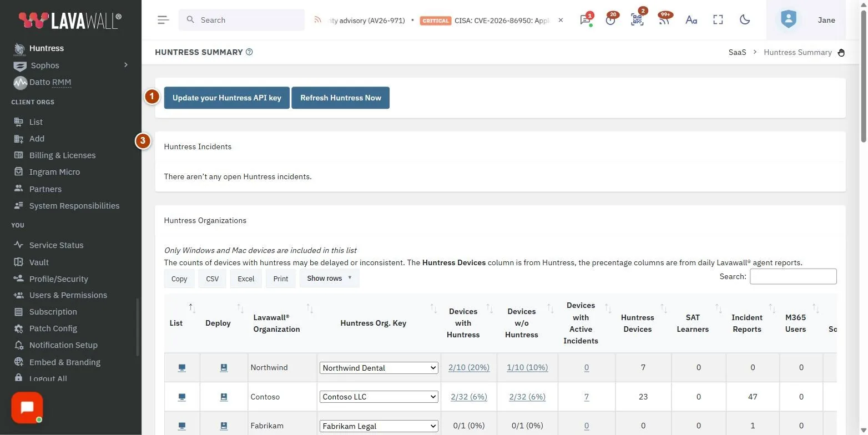
Task: Open the Jane user profile avatar
Action: click(x=788, y=20)
